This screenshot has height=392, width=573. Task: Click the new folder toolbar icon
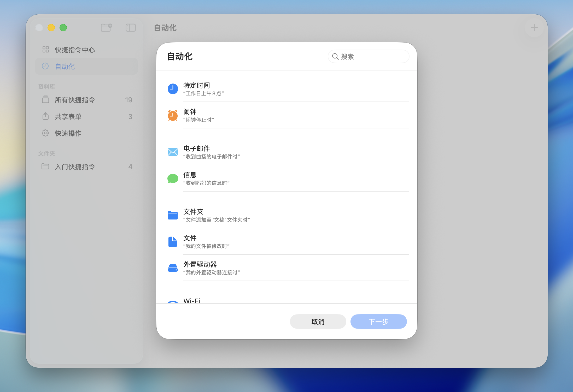click(106, 27)
